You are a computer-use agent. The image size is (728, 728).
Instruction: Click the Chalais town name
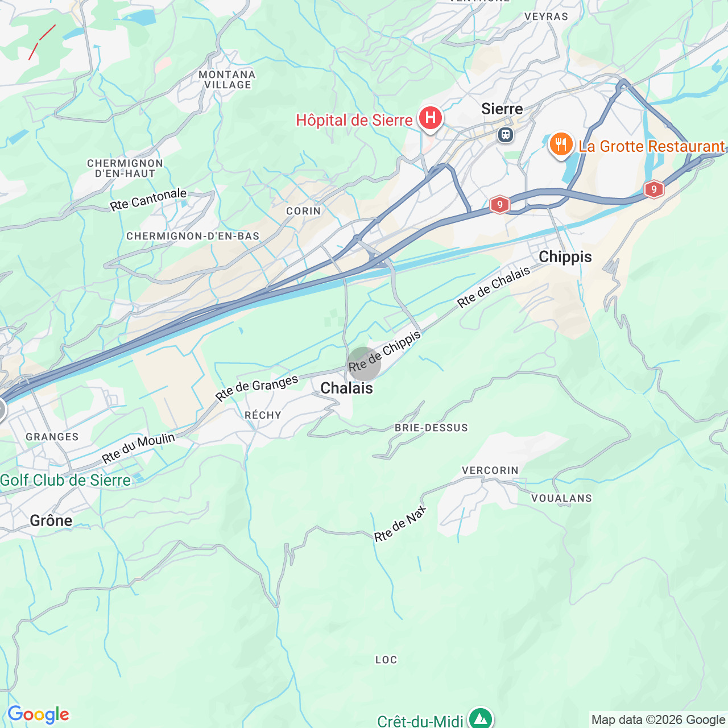click(x=347, y=388)
